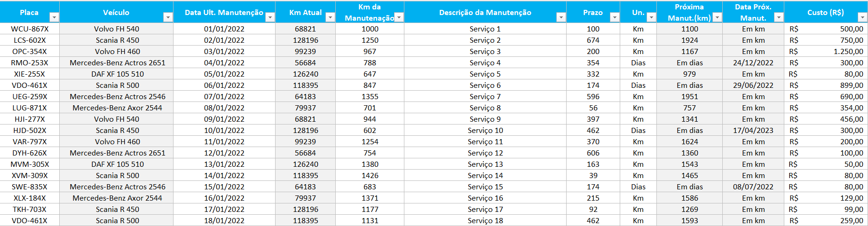Select the 08/07/2022 next maintenance date cell

(x=753, y=187)
